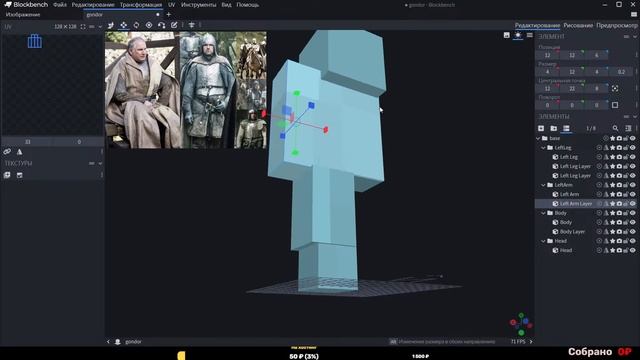This screenshot has width=640, height=360.
Task: Click the red X-axis gizmo handle
Action: [325, 130]
